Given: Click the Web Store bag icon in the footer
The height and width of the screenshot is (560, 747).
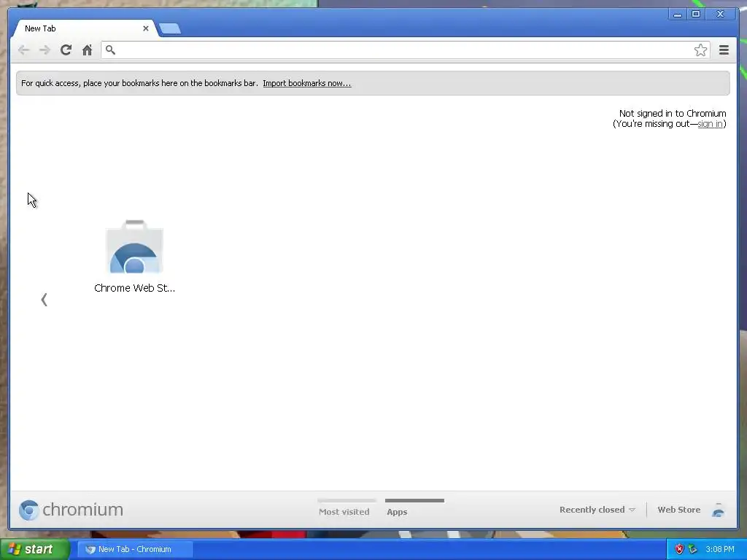Looking at the screenshot, I should point(718,510).
